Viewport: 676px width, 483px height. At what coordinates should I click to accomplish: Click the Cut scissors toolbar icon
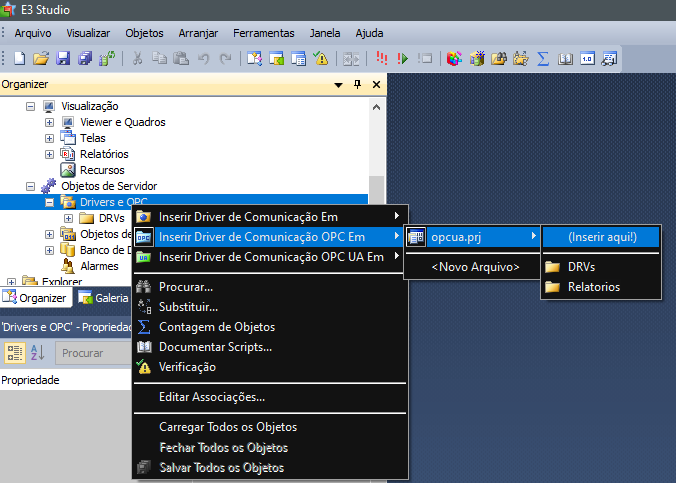138,58
